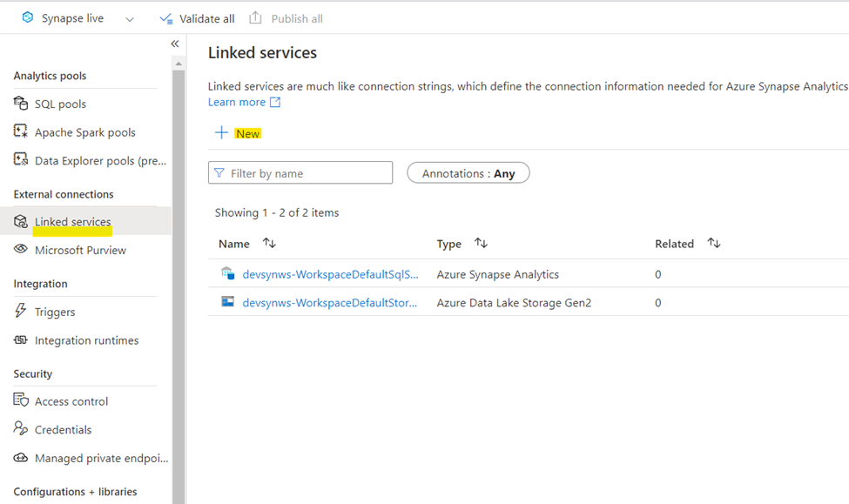Collapse the left navigation pane
This screenshot has width=849, height=504.
174,44
